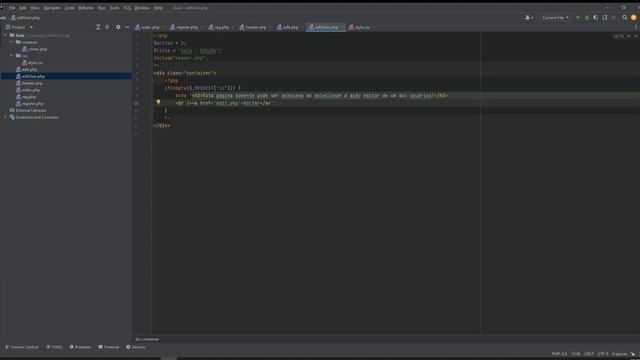Select style.css in the project tree
The width and height of the screenshot is (640, 360).
[x=33, y=62]
